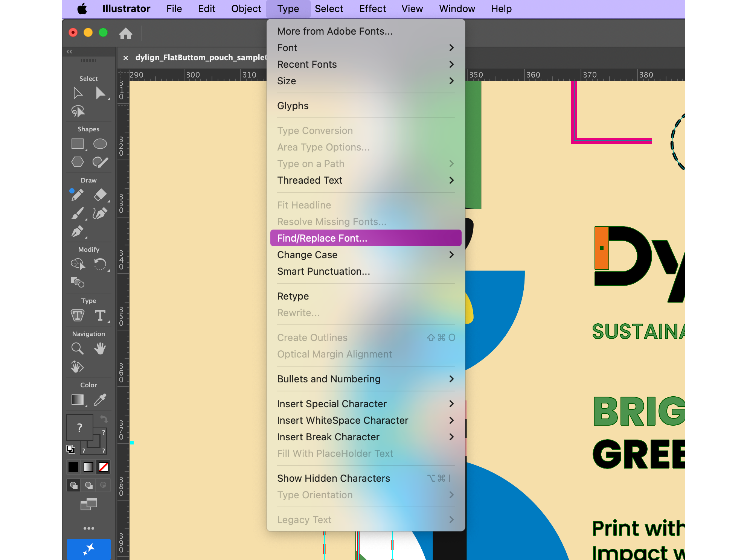Click the Home icon
Viewport: 747px width, 560px height.
[126, 33]
